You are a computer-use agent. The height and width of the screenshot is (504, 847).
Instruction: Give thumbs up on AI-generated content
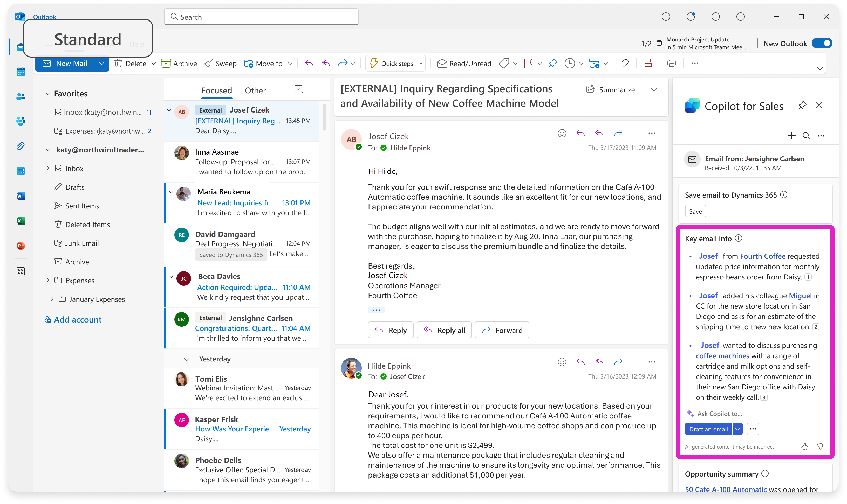tap(804, 447)
